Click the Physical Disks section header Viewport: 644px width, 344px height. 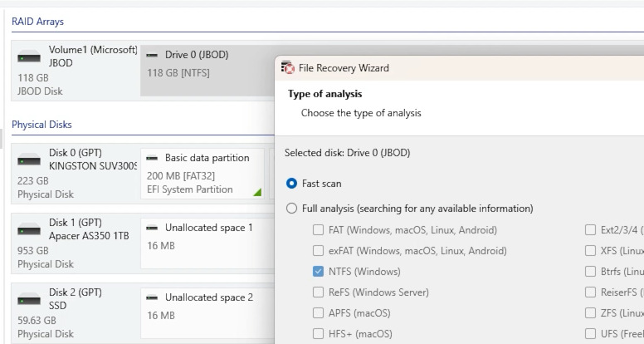pyautogui.click(x=41, y=125)
